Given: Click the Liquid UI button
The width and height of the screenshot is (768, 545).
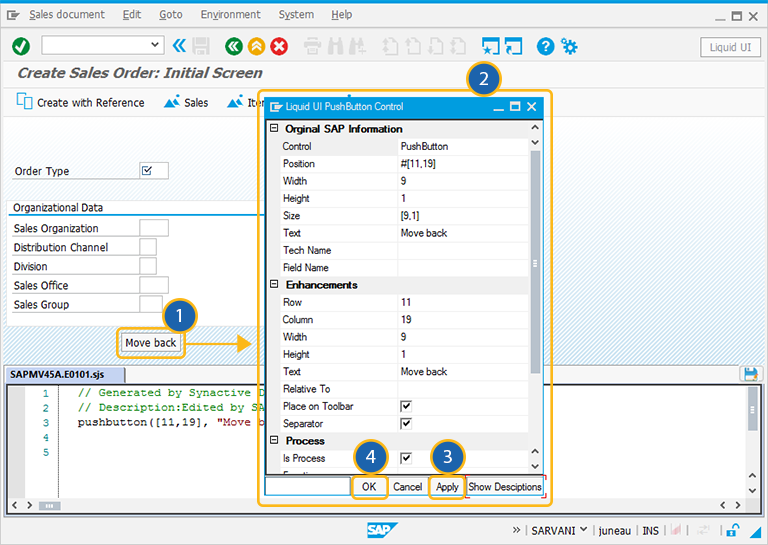Looking at the screenshot, I should 730,47.
